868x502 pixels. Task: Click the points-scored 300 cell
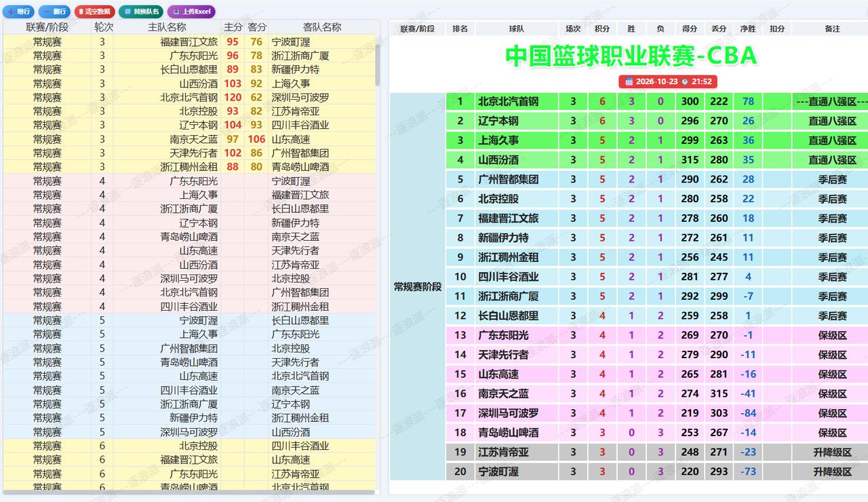(x=690, y=102)
